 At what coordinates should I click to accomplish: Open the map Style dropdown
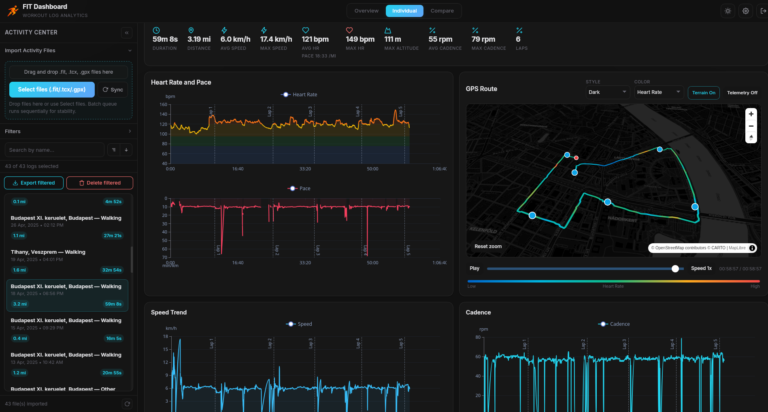point(607,92)
